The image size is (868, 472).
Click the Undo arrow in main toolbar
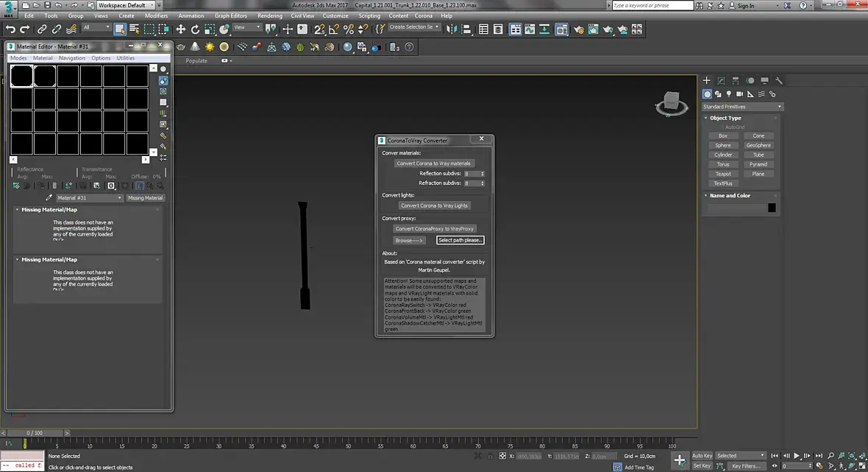point(10,29)
